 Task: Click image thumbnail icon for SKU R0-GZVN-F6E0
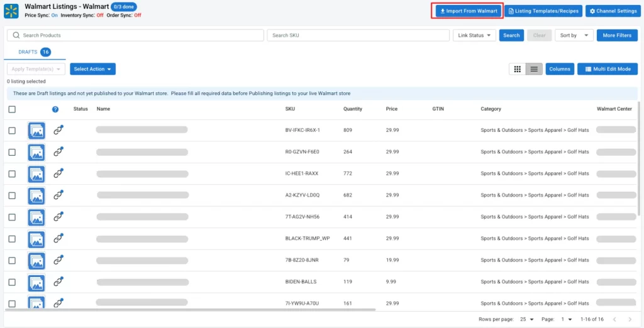36,152
